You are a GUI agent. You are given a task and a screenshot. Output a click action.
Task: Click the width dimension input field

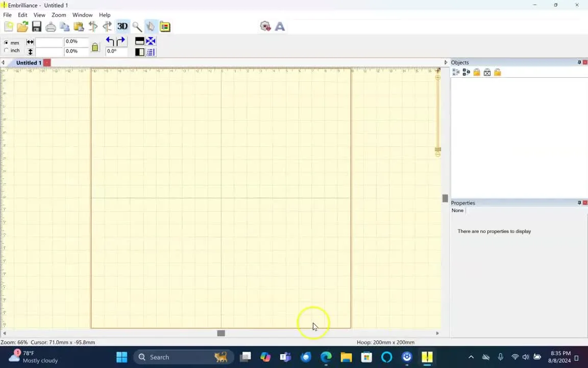click(x=49, y=42)
